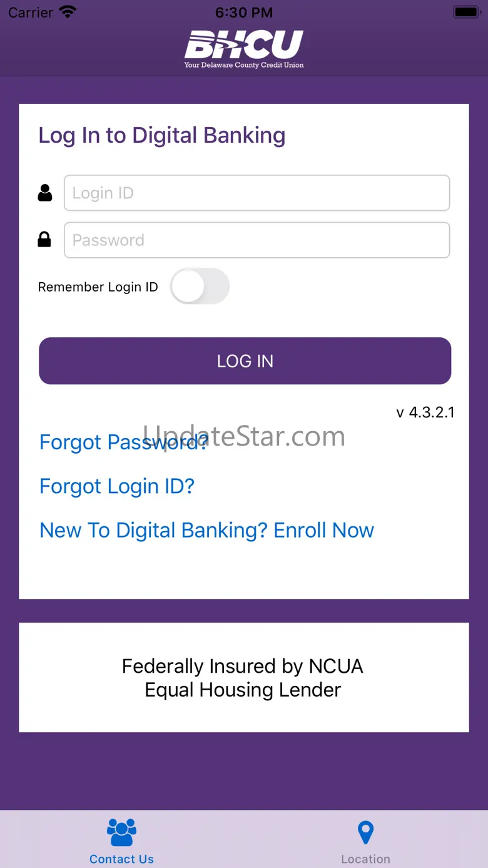This screenshot has height=868, width=488.
Task: Tap the BHCU logo in the header
Action: click(244, 48)
